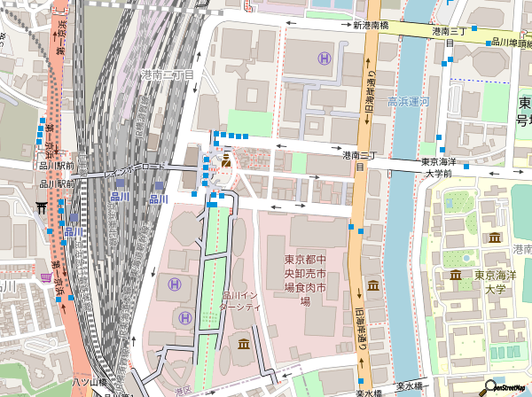Screen dimensions: 532x397
Task: Click the museum icon above 東京海洋大学 label
Action: [x=454, y=275]
